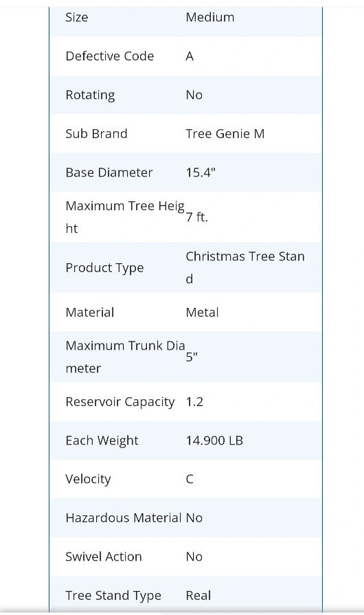Select the Tree Stand Type value Real
The image size is (364, 615).
198,596
